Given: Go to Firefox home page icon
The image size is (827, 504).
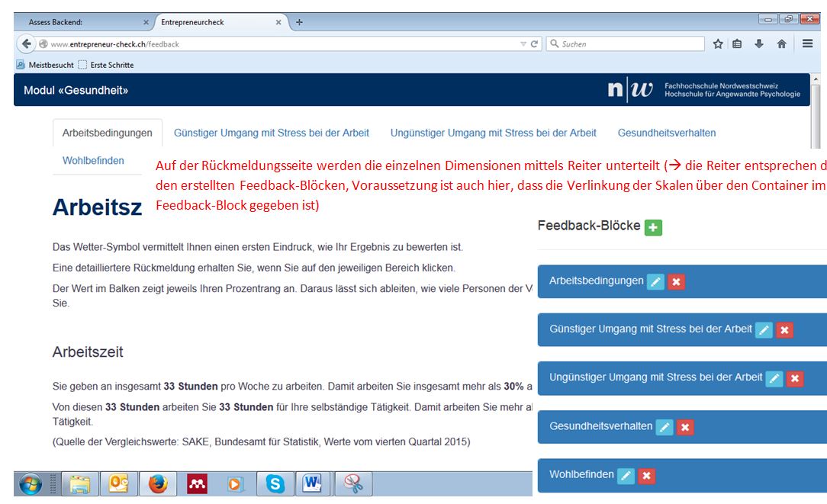Looking at the screenshot, I should (782, 43).
